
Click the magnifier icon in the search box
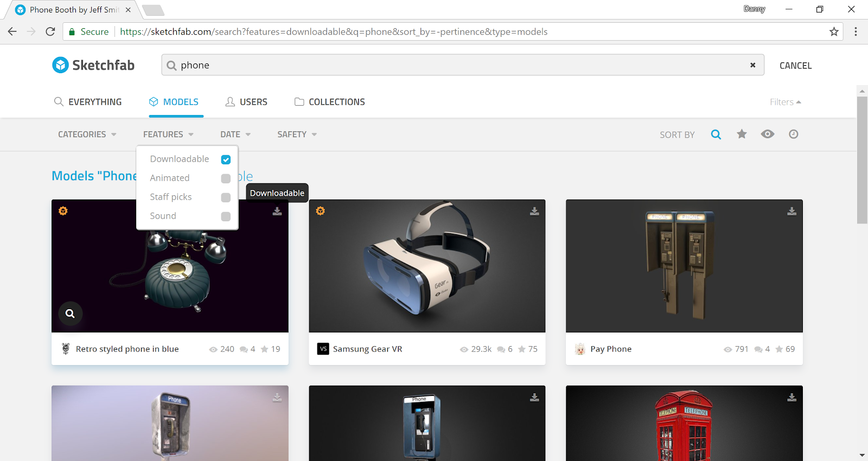pyautogui.click(x=171, y=66)
